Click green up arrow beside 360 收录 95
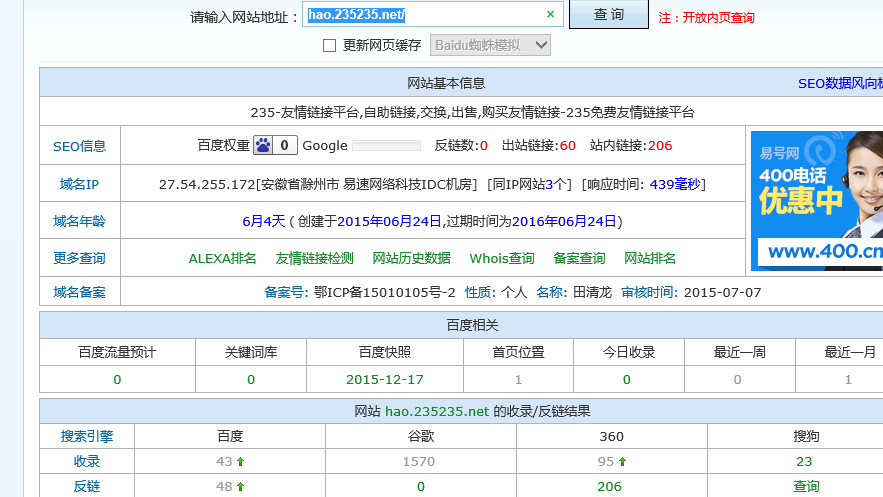This screenshot has height=497, width=883. pyautogui.click(x=621, y=462)
